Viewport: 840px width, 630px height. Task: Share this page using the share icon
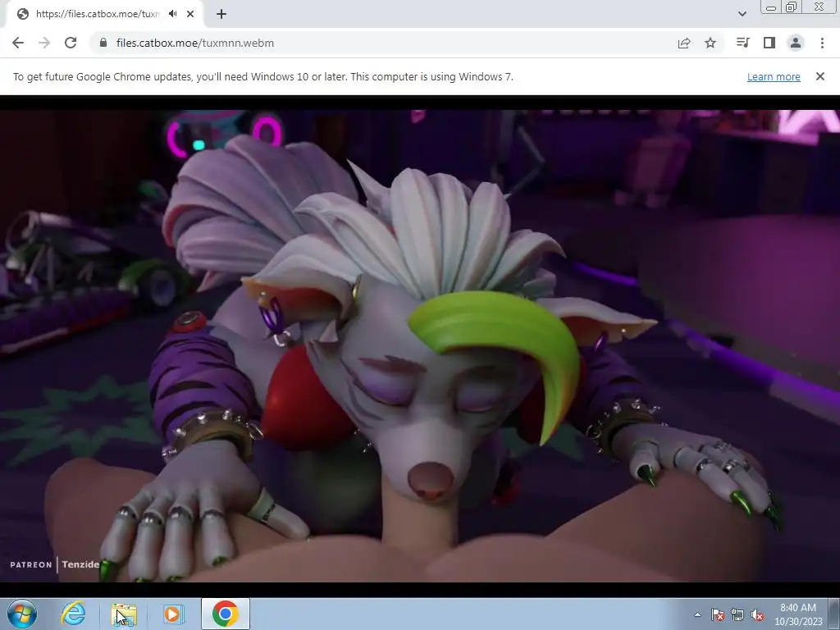(x=684, y=43)
